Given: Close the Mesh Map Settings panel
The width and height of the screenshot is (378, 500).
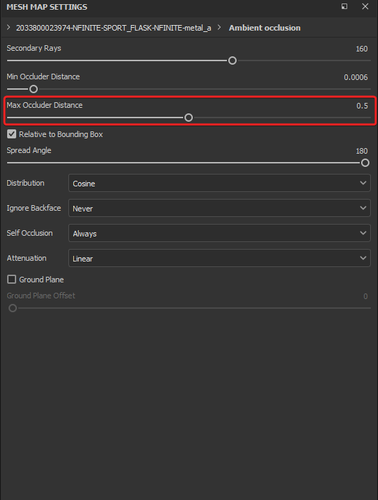Looking at the screenshot, I should point(365,6).
